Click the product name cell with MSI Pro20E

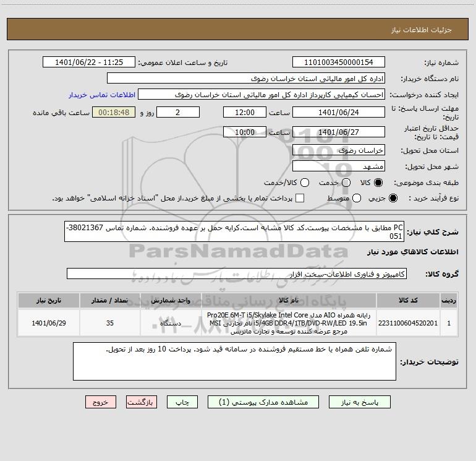289,323
